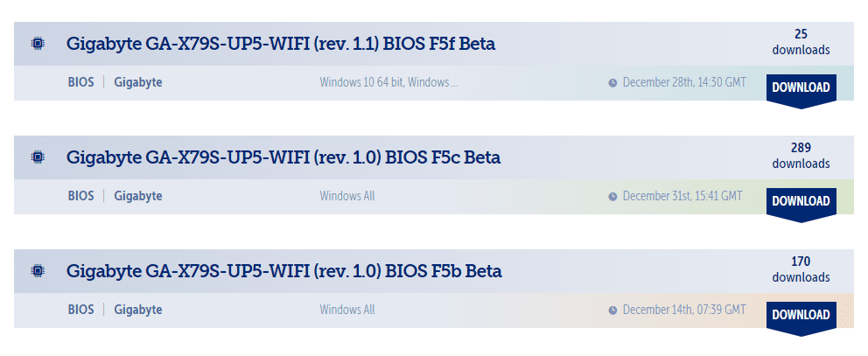Download the BIOS F5c Beta driver

pos(801,202)
